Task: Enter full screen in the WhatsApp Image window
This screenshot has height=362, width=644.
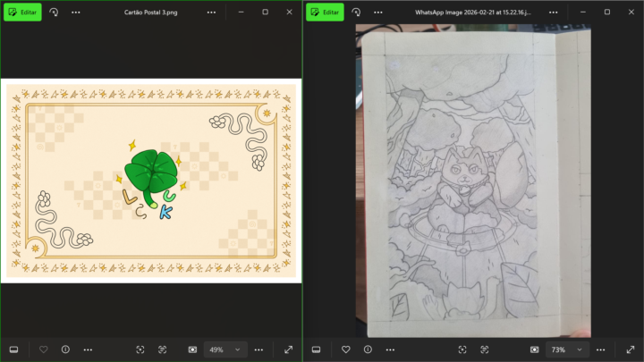Action: pos(631,349)
